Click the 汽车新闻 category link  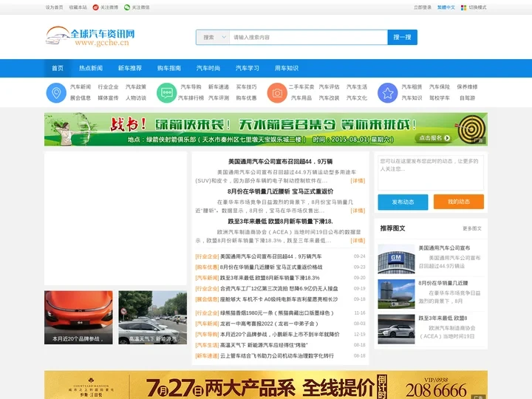[x=81, y=87]
